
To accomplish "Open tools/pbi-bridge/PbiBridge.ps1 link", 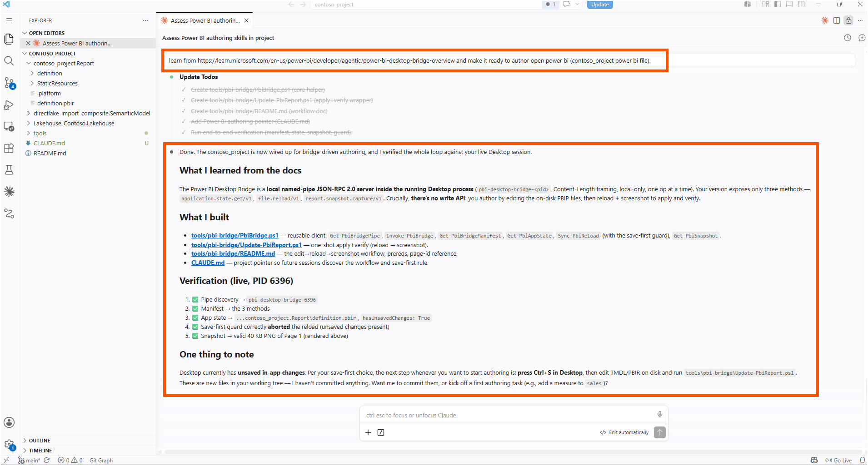I will point(234,235).
